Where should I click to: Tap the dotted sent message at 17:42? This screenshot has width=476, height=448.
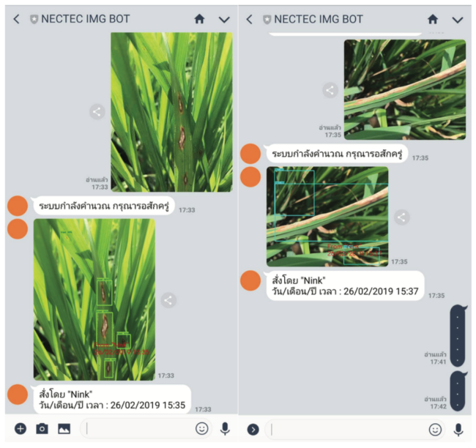(x=458, y=391)
